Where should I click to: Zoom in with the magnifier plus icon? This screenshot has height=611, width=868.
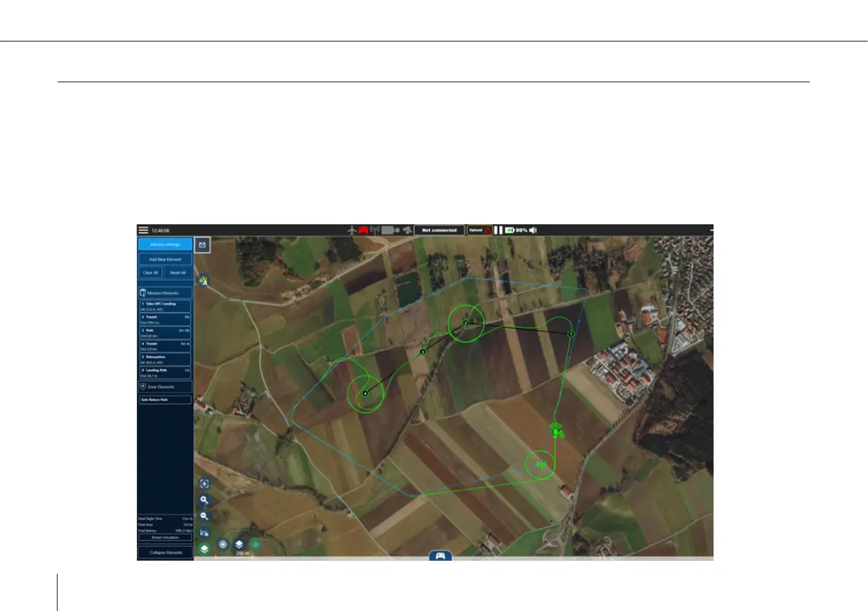coord(204,500)
